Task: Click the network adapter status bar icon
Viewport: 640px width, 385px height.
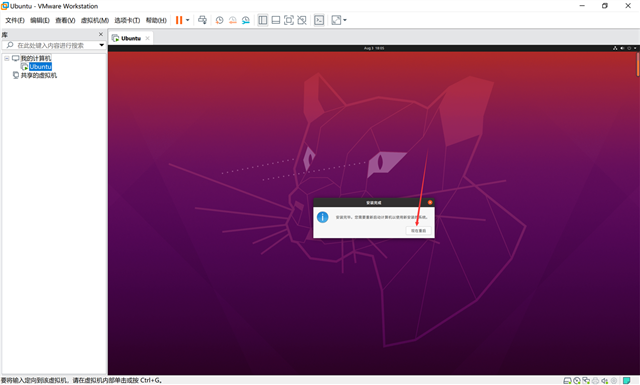Action: [x=586, y=381]
